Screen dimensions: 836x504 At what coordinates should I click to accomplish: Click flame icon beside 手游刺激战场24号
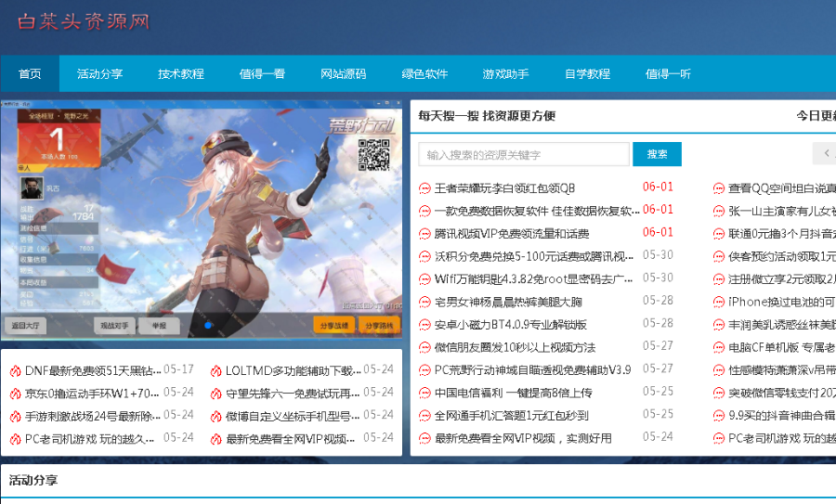click(x=16, y=417)
